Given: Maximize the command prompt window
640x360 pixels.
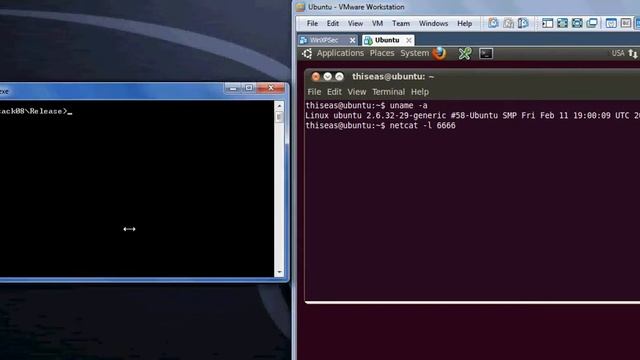Looking at the screenshot, I should tap(249, 88).
